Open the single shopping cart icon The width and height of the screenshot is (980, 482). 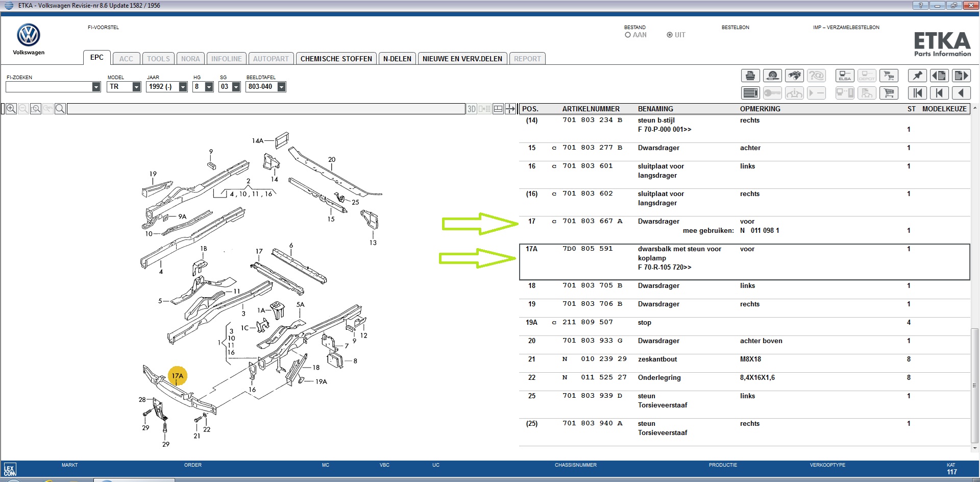[x=889, y=93]
